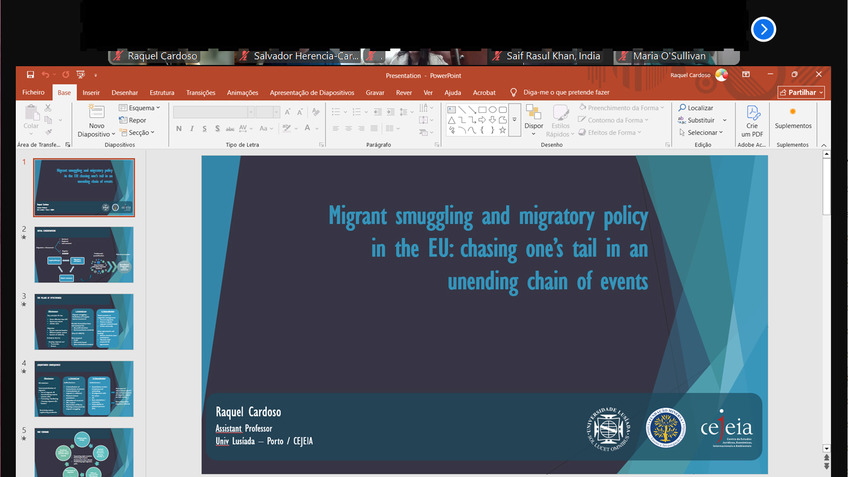Open the Suplementos add-ins button
848x477 pixels.
pos(793,119)
